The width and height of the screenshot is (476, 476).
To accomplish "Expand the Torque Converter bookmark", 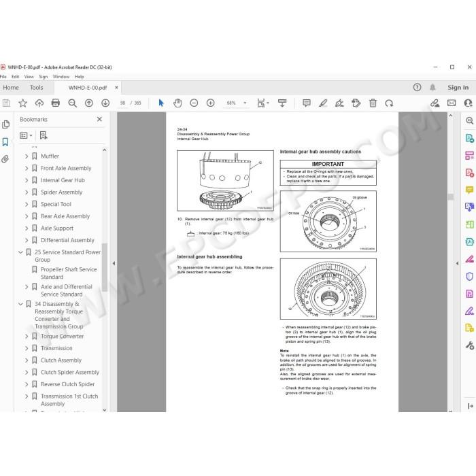I will (x=27, y=337).
